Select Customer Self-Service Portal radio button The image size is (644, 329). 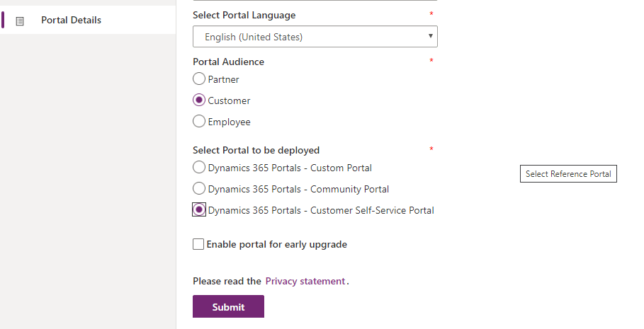pos(199,210)
